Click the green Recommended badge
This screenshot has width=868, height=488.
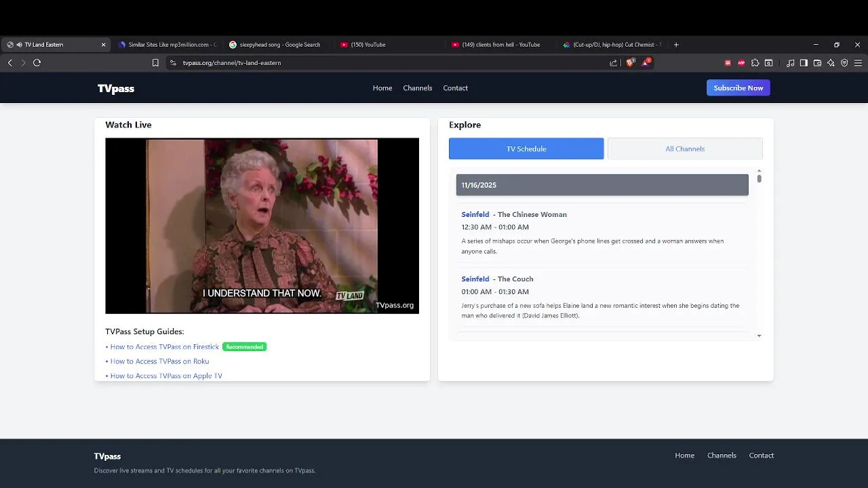pos(244,347)
